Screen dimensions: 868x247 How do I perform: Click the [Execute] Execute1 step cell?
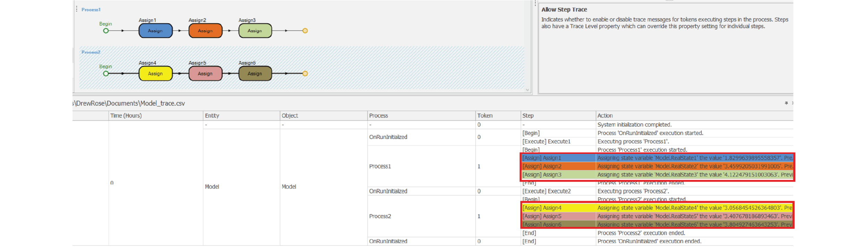558,141
